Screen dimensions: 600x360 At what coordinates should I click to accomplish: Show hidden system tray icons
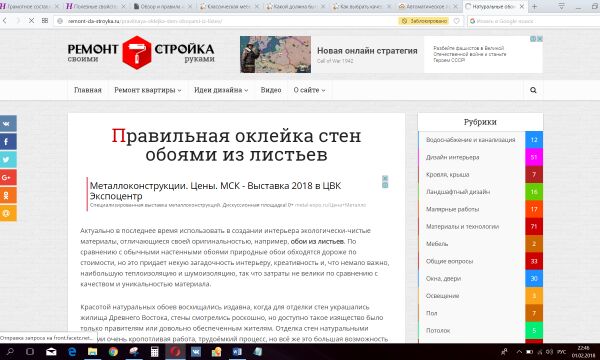tap(519, 351)
